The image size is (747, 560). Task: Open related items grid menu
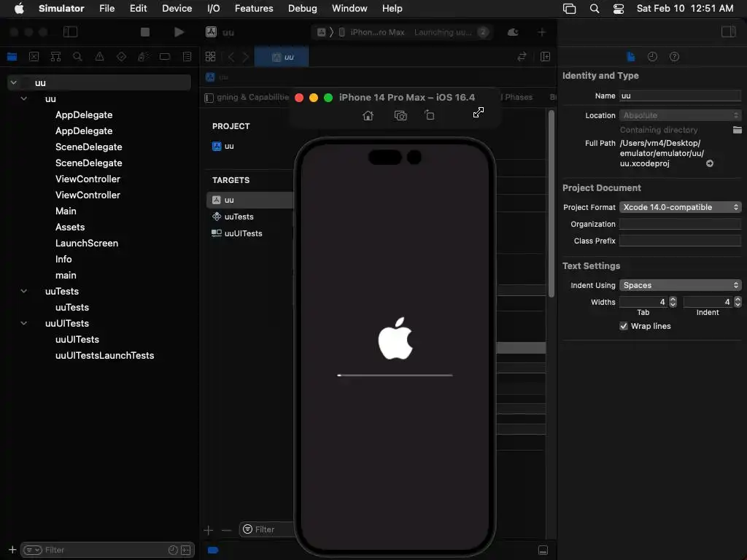tap(210, 57)
